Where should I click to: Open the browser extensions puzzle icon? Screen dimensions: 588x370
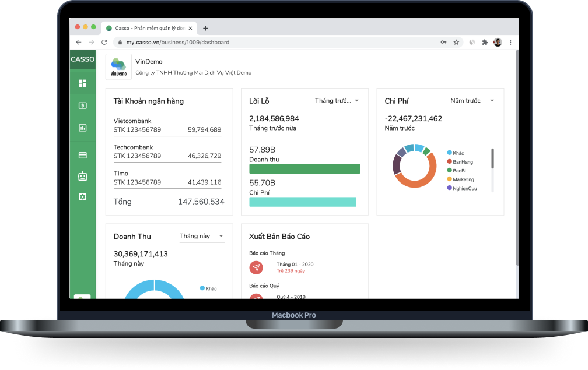[x=484, y=43]
